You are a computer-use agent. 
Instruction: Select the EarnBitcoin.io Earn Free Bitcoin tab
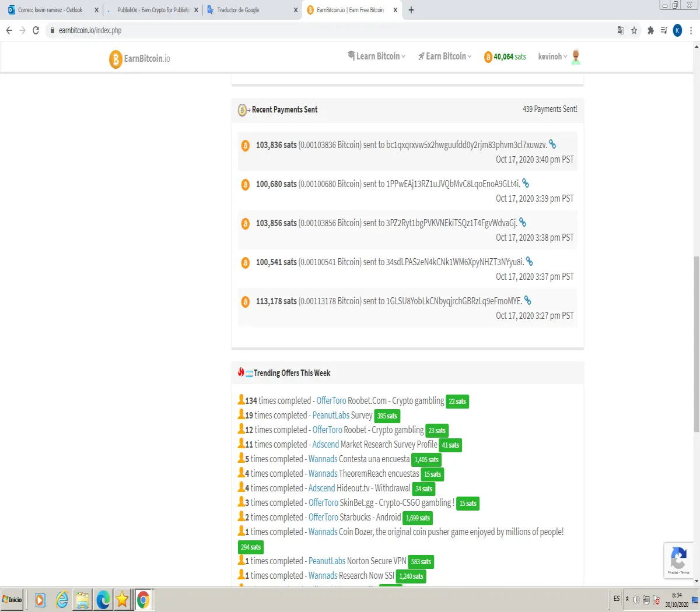[352, 10]
